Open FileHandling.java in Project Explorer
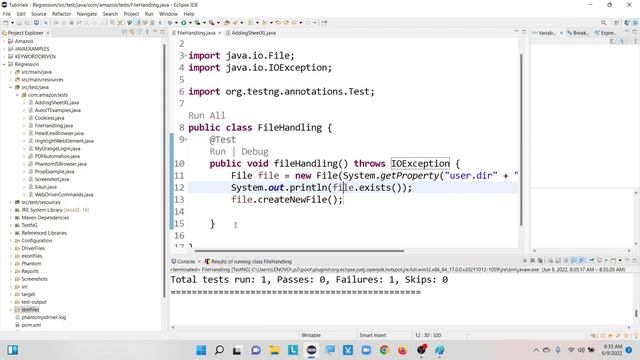This screenshot has height=360, width=640. (x=53, y=126)
